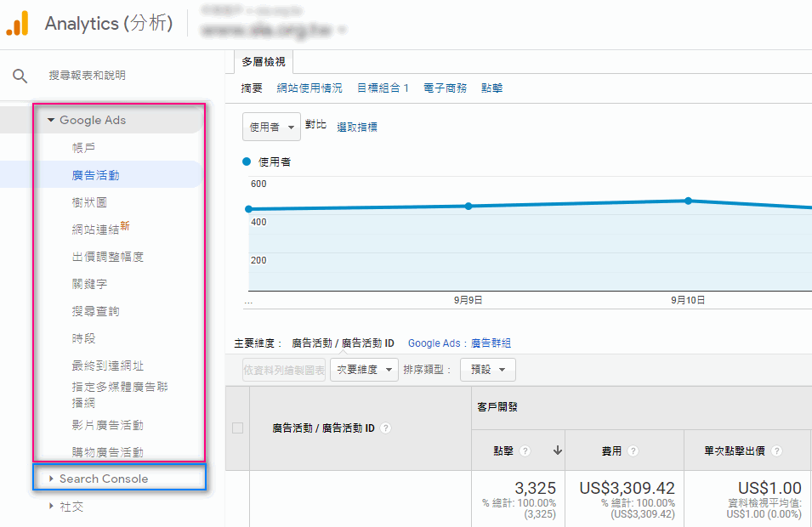Open 購物廣告活動 report in sidebar
812x527 pixels.
coord(108,452)
